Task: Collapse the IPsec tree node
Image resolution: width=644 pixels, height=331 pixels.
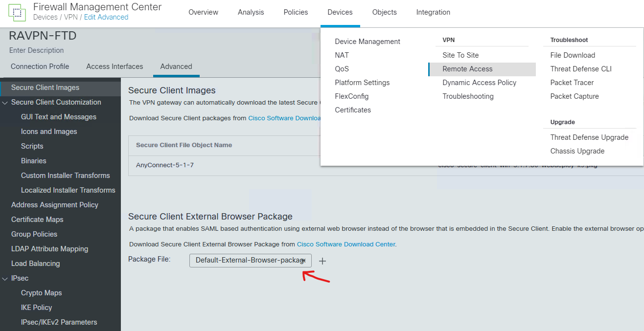Action: [5, 279]
